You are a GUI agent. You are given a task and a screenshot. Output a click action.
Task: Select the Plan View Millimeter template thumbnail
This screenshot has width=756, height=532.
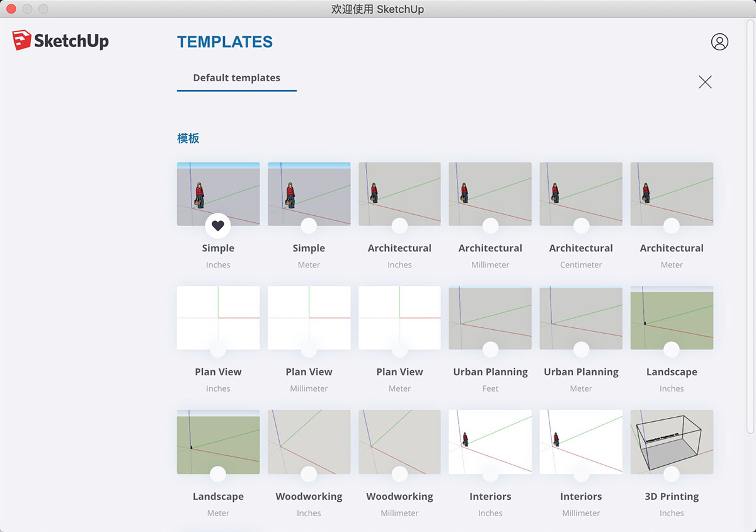309,317
